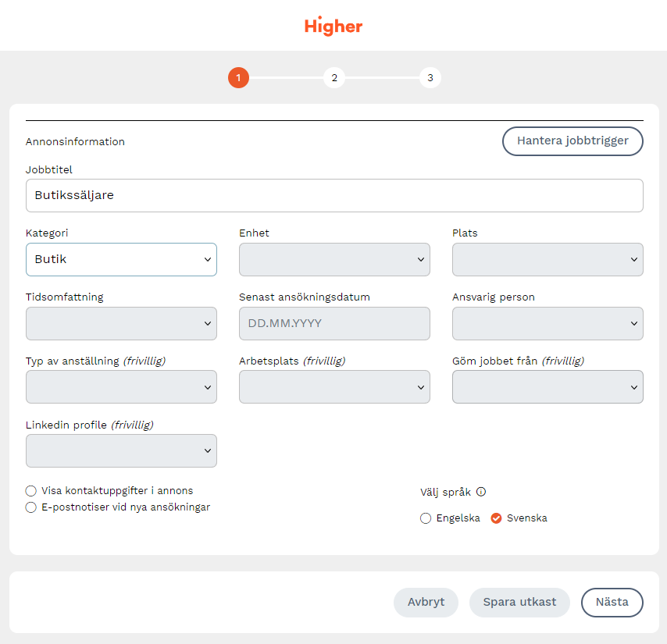This screenshot has width=667, height=644.
Task: Enable Visa kontaktuppgifter i annons
Action: pos(31,491)
